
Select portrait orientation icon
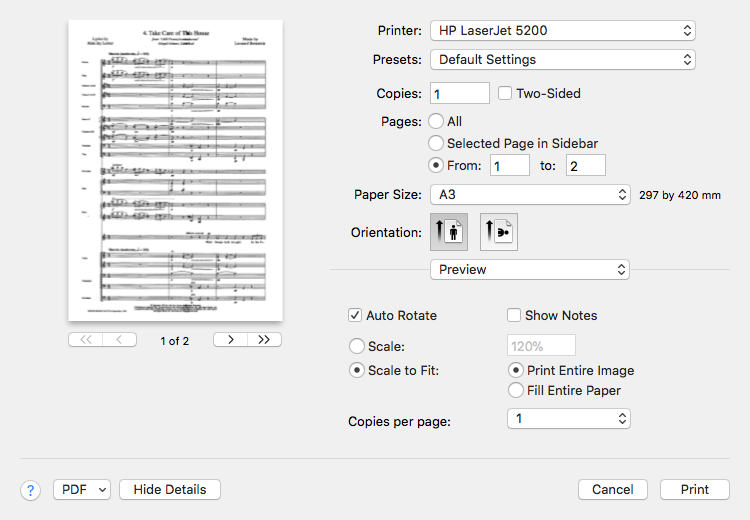tap(448, 232)
